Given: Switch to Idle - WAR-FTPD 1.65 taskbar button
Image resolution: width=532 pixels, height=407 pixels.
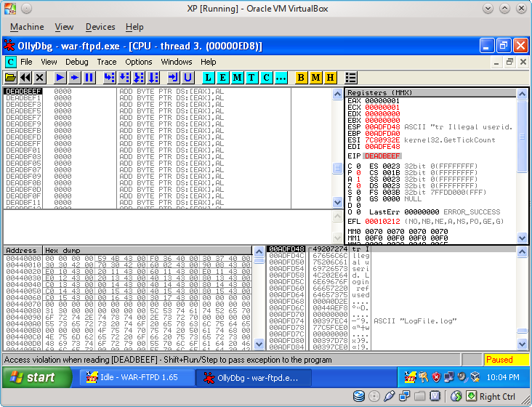Looking at the screenshot, I should (137, 377).
